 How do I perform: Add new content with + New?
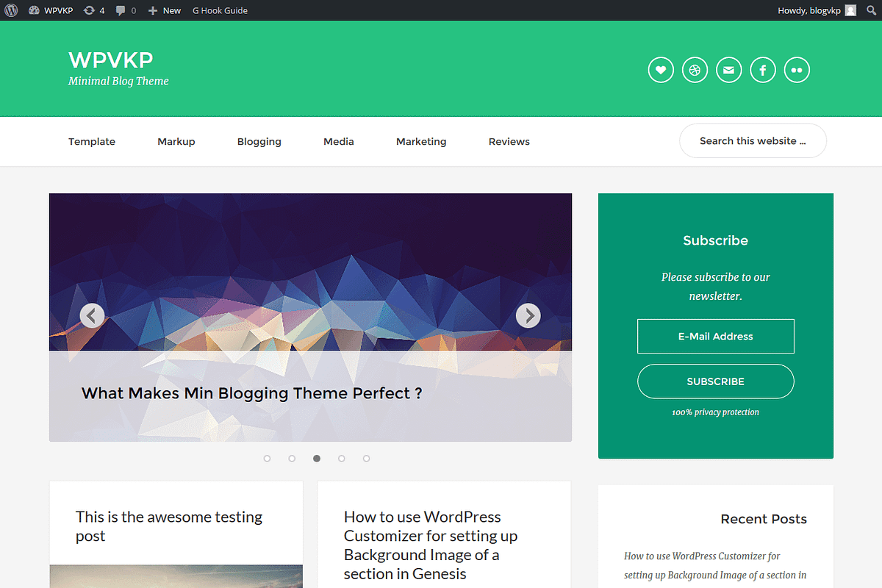click(164, 10)
